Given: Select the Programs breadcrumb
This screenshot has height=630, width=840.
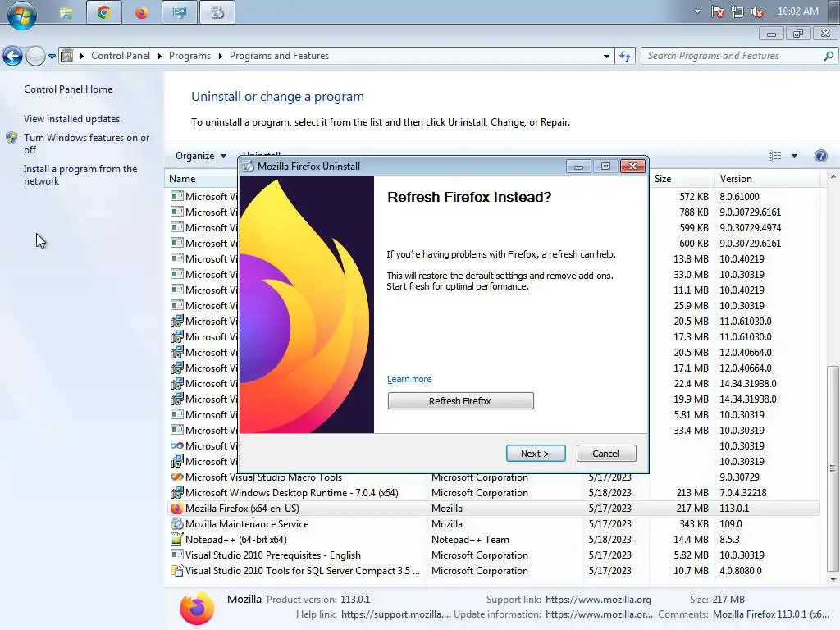Looking at the screenshot, I should pos(189,56).
